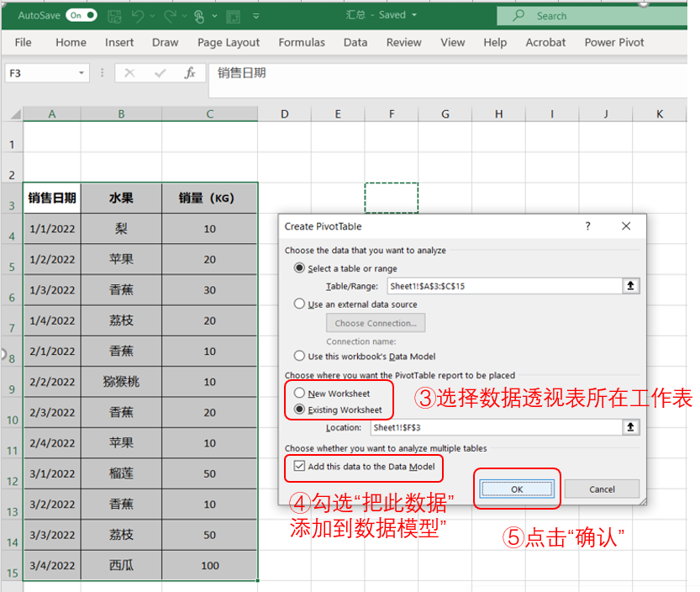
Task: Open the File menu
Action: point(24,42)
